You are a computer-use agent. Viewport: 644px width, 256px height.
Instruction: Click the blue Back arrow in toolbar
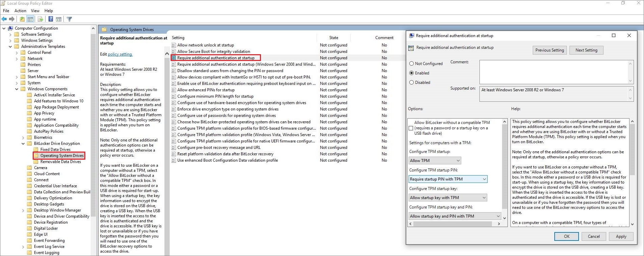4,19
